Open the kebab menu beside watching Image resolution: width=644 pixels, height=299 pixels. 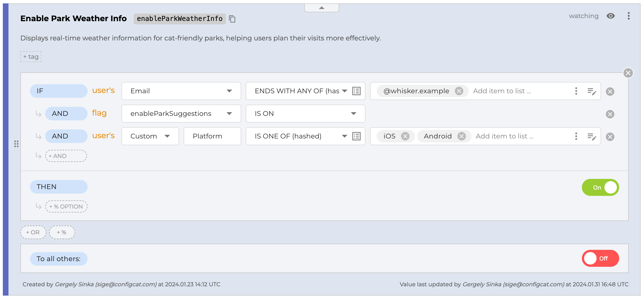click(x=628, y=16)
